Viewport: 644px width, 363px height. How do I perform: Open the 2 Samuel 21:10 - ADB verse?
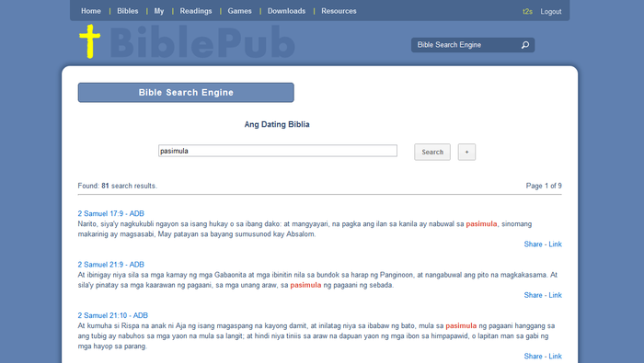(113, 315)
